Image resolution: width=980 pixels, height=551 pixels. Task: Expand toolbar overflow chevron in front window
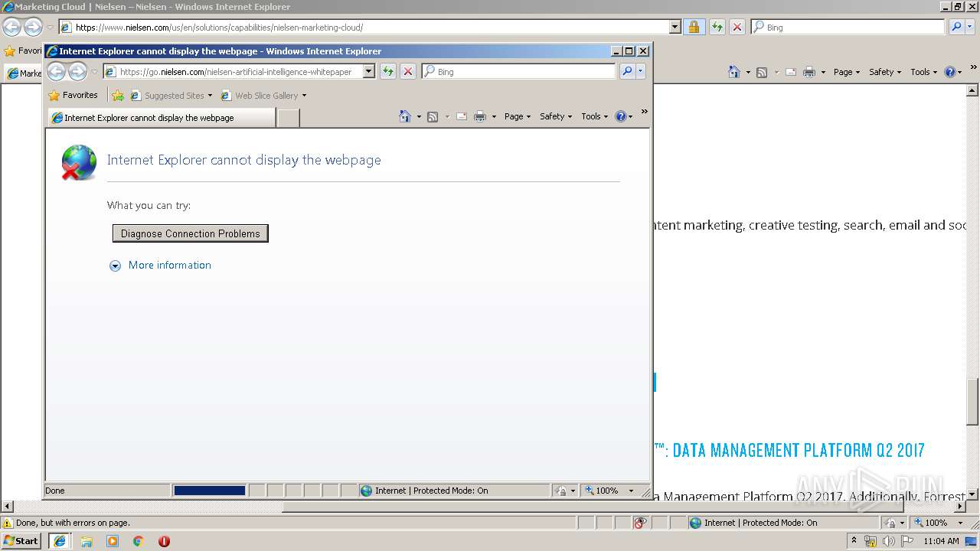coord(644,112)
